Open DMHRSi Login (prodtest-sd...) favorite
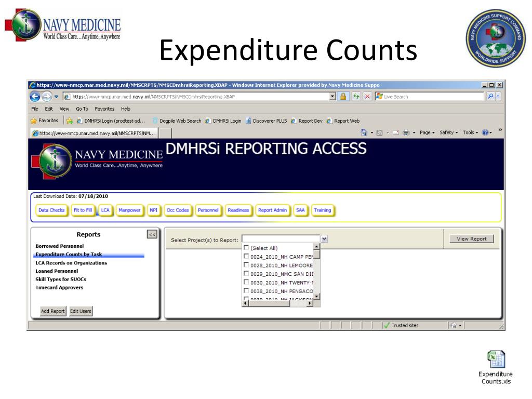 pos(111,121)
